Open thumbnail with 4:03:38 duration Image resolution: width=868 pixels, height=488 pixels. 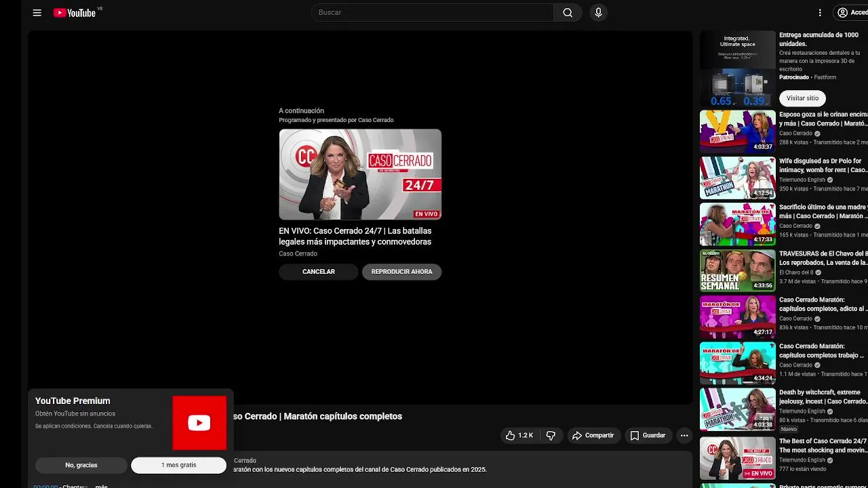738,409
